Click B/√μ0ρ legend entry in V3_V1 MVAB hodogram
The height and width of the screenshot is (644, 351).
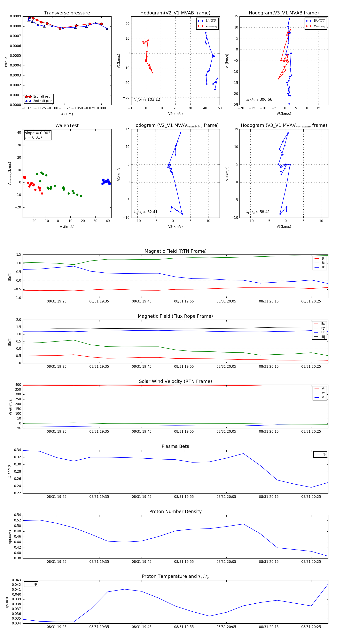316,21
